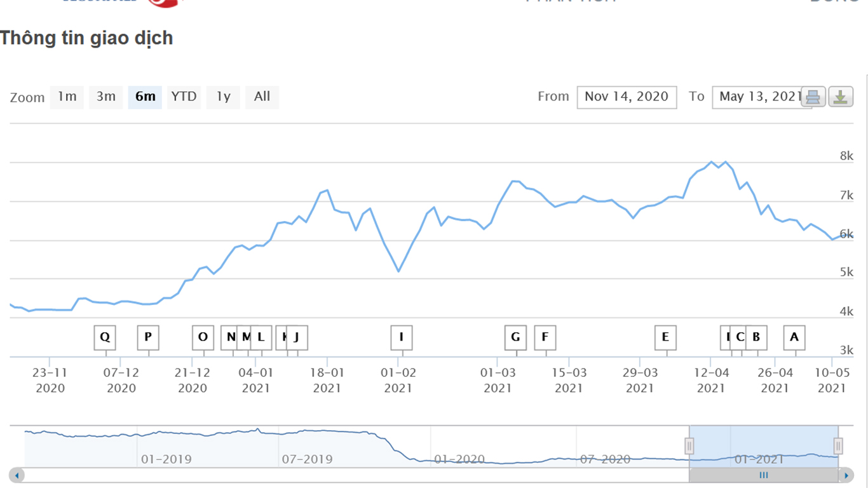Select event flag E on the chart
The image size is (868, 488).
[665, 337]
